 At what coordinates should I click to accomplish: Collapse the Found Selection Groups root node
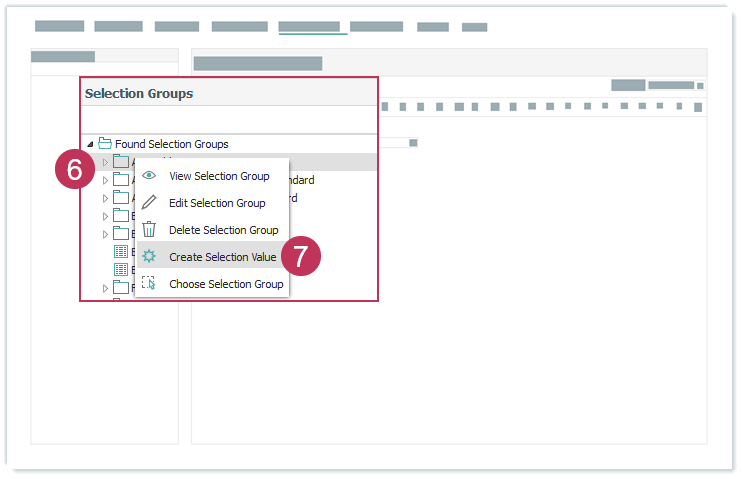coord(90,144)
